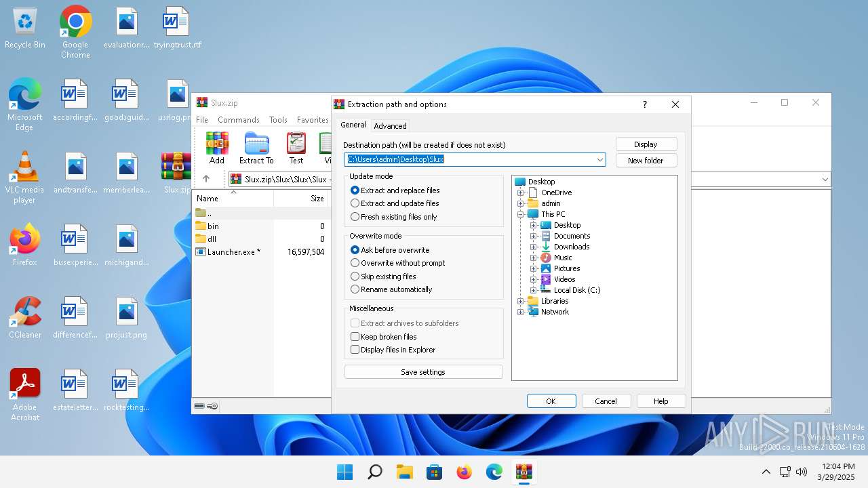Viewport: 868px width, 488px height.
Task: Select Rename automatically option
Action: pos(391,289)
